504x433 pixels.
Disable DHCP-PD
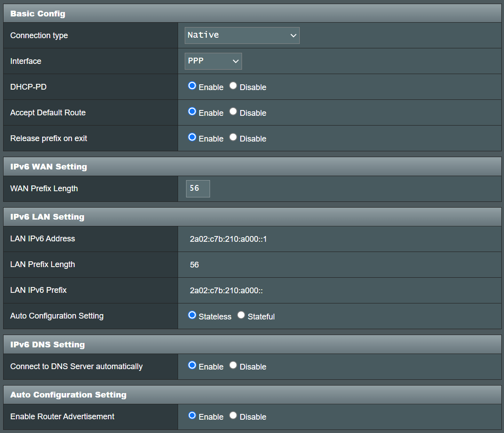(x=233, y=86)
